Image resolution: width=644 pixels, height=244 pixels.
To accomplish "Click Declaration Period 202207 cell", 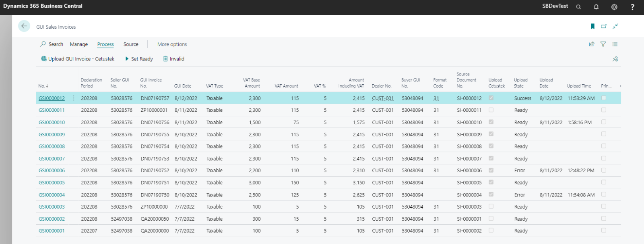I will (x=89, y=231).
